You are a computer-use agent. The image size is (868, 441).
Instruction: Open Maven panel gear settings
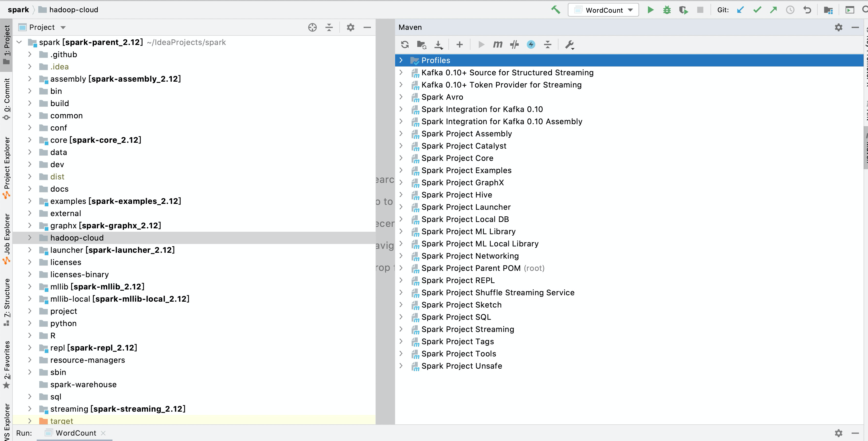839,27
